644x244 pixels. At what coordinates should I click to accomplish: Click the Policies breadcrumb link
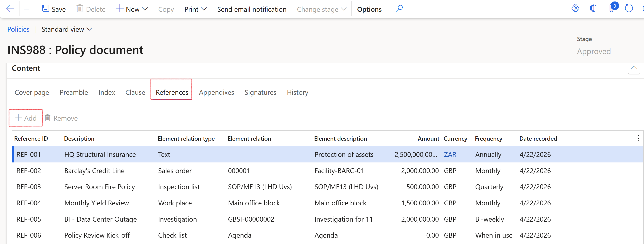tap(18, 29)
